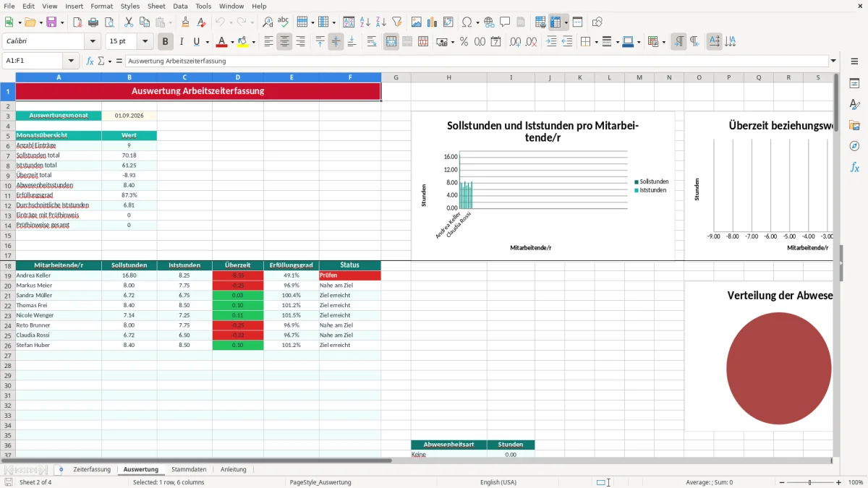Viewport: 868px width, 488px height.
Task: Click the Format as Percent icon
Action: [464, 42]
